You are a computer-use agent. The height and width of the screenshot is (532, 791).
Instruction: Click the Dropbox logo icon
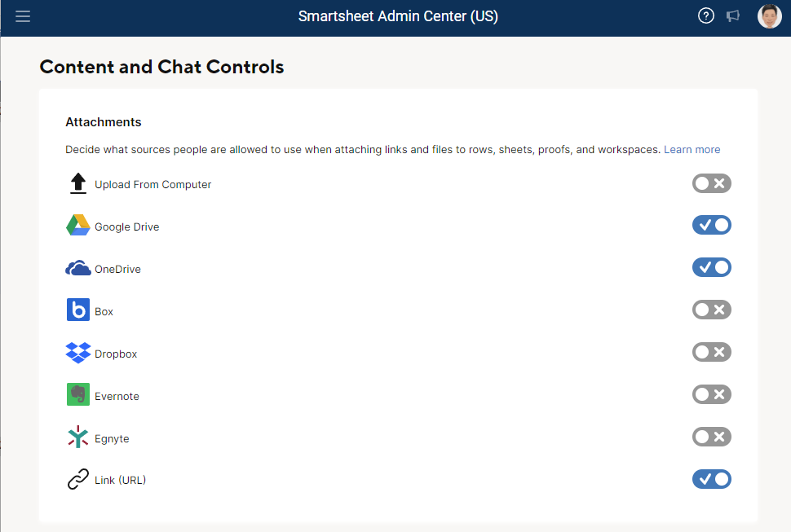(x=77, y=353)
